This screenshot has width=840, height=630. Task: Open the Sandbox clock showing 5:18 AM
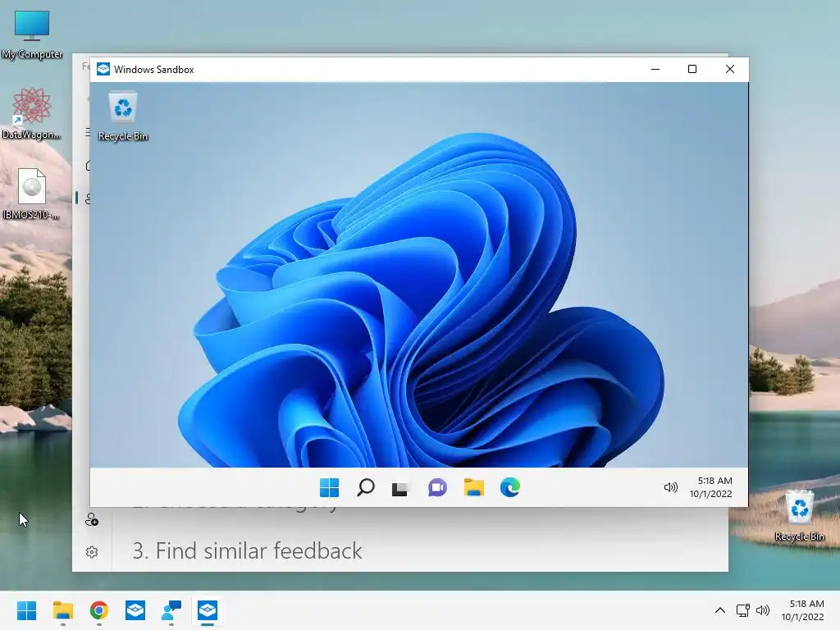click(x=711, y=487)
